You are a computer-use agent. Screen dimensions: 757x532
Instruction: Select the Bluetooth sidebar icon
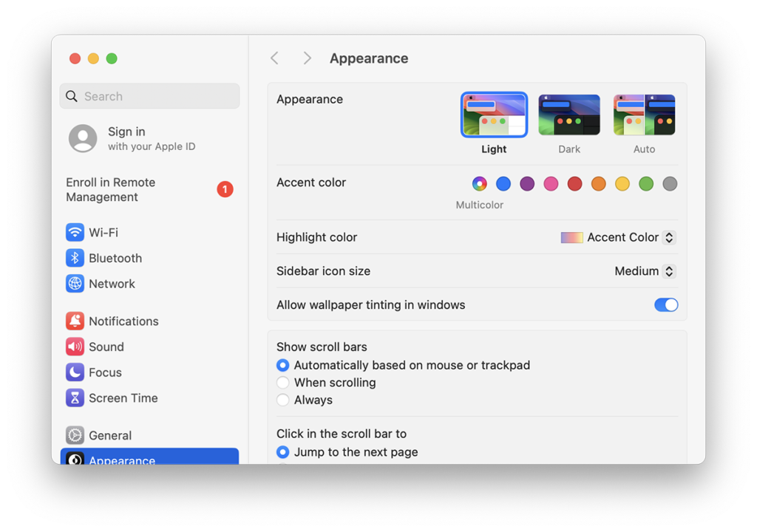click(x=75, y=258)
